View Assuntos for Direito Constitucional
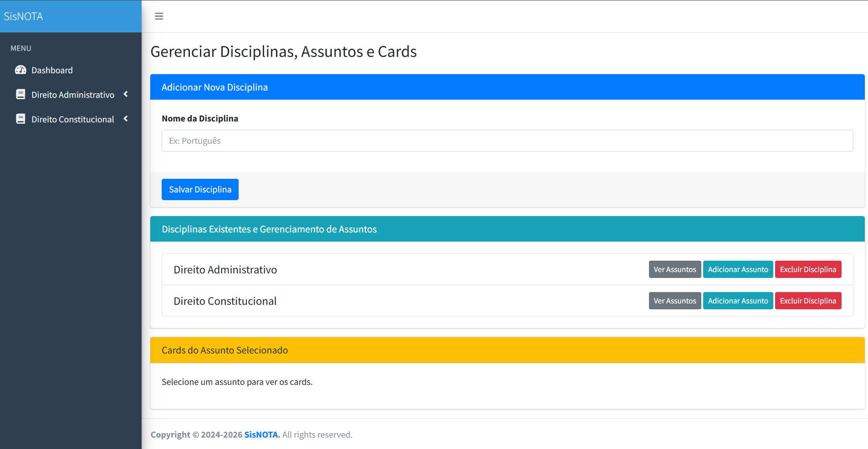This screenshot has height=449, width=868. point(674,301)
